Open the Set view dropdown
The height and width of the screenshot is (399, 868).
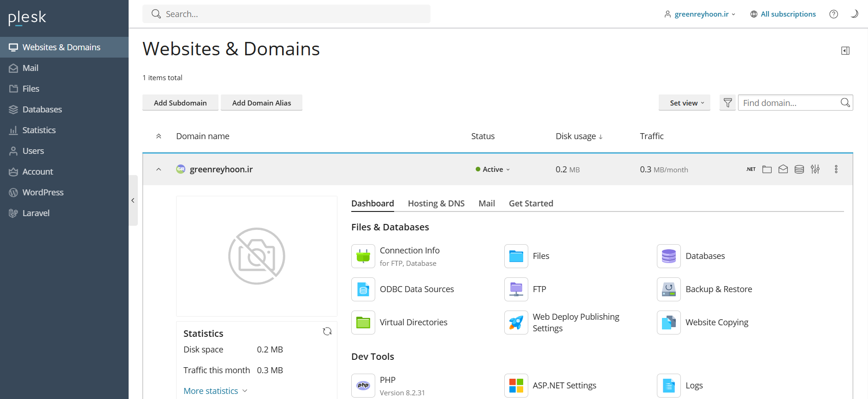point(685,103)
